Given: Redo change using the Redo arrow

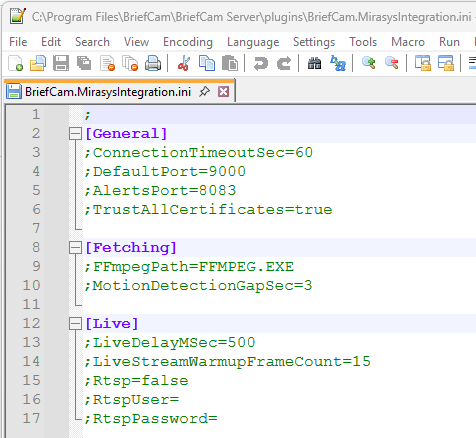Looking at the screenshot, I should click(x=284, y=63).
